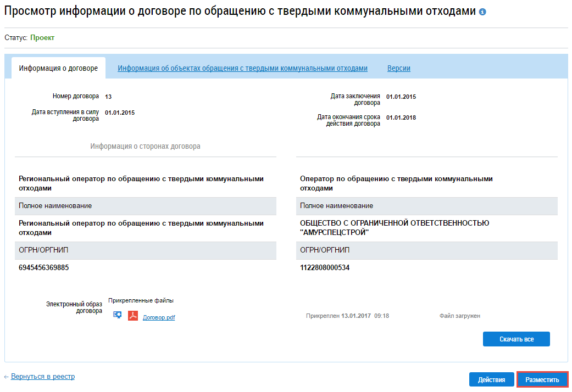Go back via Вернуться в реестр link
Screen dimensions: 572x392
pyautogui.click(x=42, y=377)
